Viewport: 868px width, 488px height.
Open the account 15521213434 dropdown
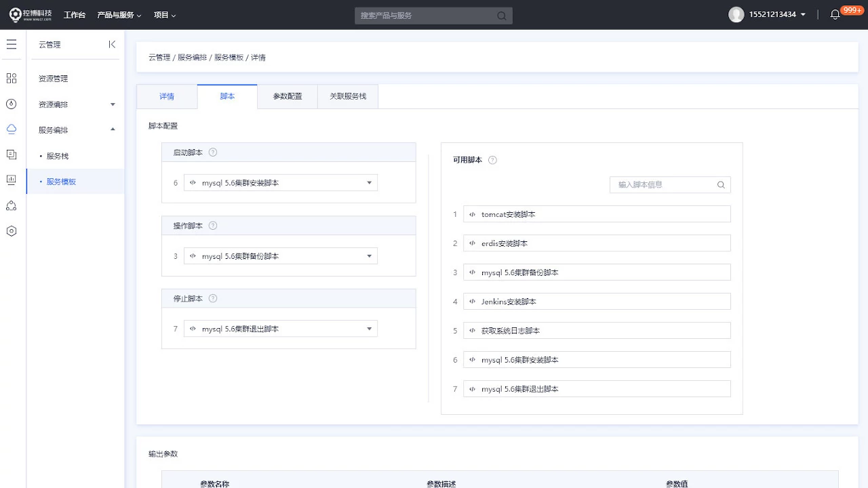777,14
